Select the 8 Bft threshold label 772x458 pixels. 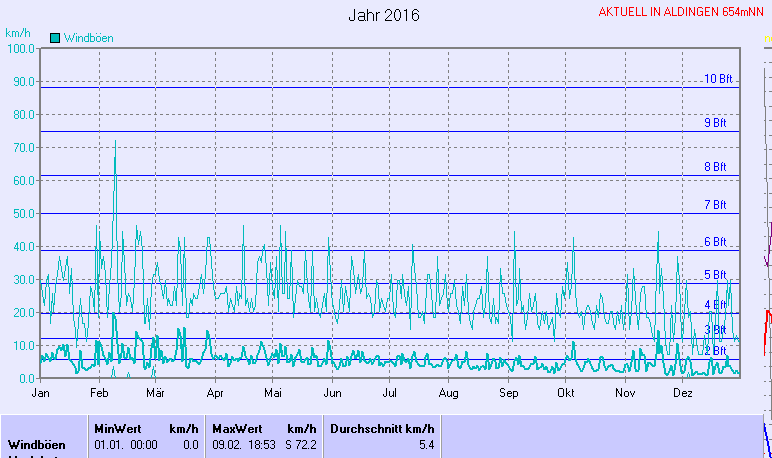[x=715, y=167]
